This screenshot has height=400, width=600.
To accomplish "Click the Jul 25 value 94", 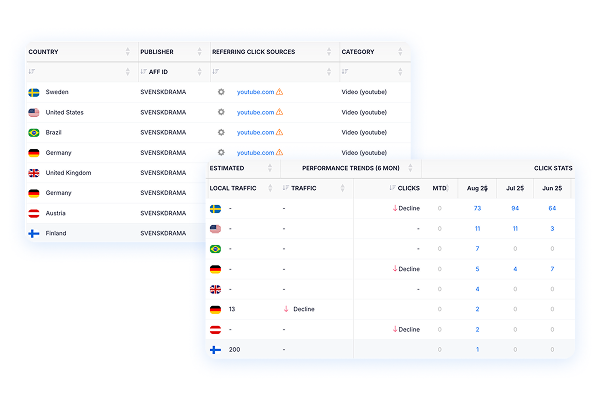I will tap(515, 208).
